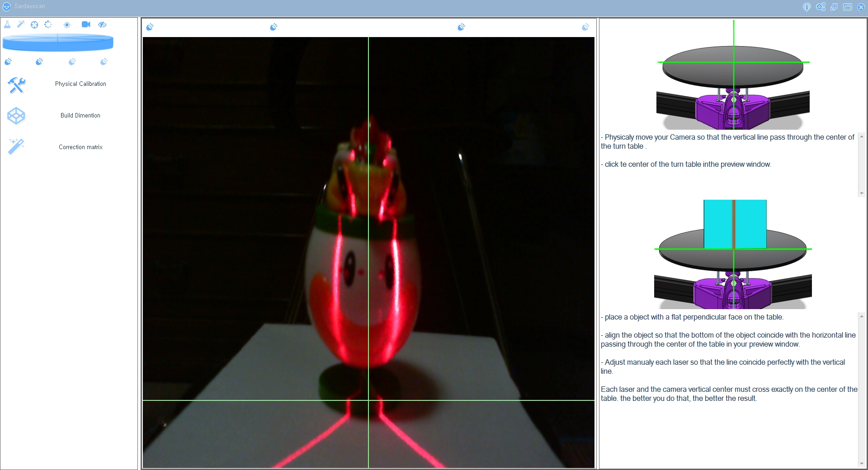The image size is (868, 470).
Task: Toggle the crossed-out eye visibility icon
Action: [102, 24]
